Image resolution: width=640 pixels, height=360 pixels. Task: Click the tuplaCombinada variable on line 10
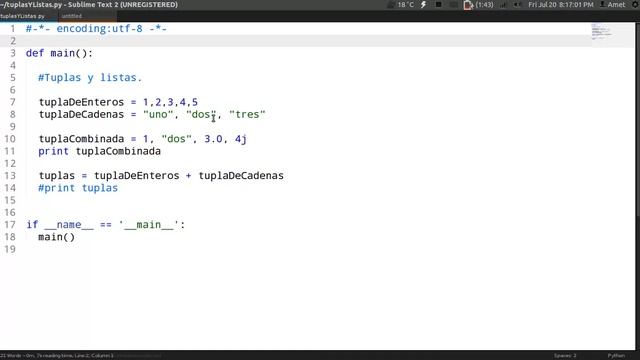tap(81, 139)
